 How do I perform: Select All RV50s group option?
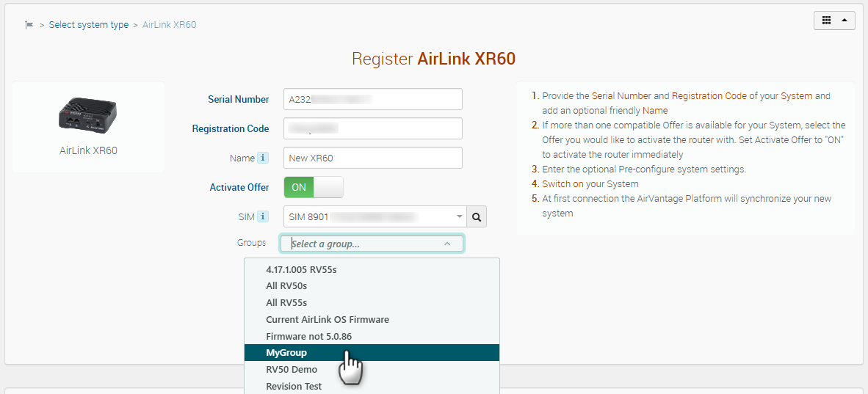pyautogui.click(x=286, y=286)
